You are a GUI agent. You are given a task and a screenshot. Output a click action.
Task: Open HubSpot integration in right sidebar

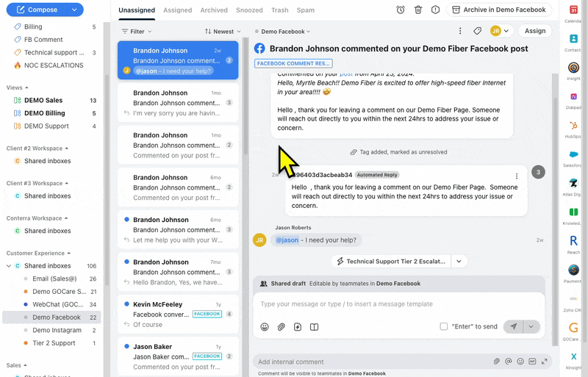(x=573, y=126)
